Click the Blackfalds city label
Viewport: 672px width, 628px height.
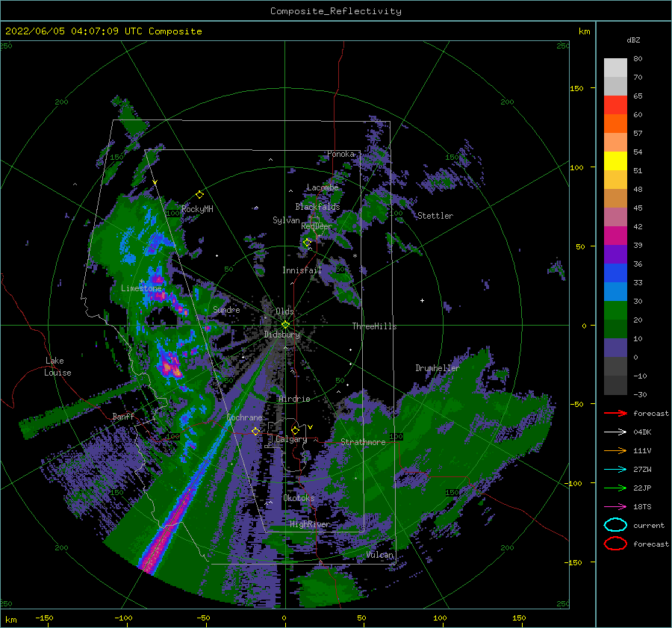pyautogui.click(x=317, y=207)
